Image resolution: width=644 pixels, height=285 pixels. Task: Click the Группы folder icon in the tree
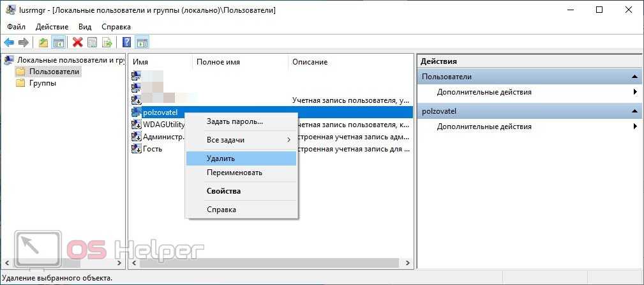20,84
